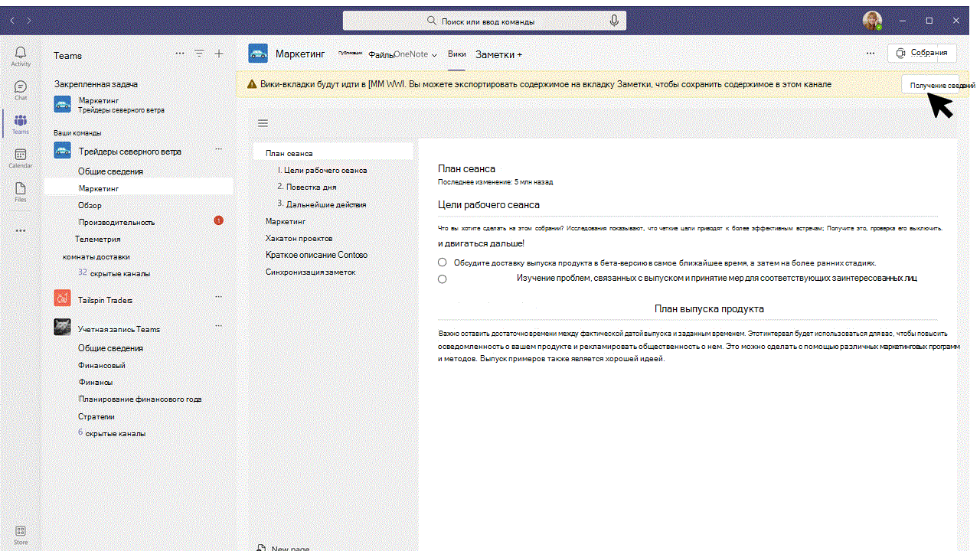Click the filter icon in Teams panel
Screen dimensions: 980x551
199,54
